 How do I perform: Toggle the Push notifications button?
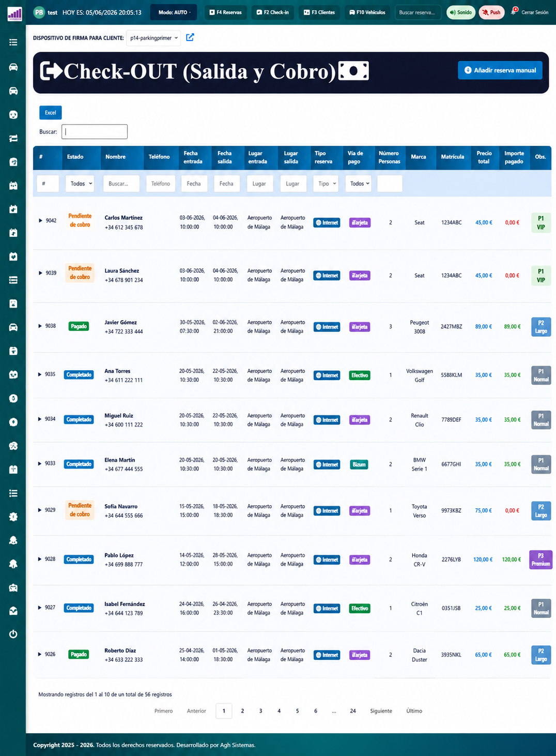click(491, 12)
